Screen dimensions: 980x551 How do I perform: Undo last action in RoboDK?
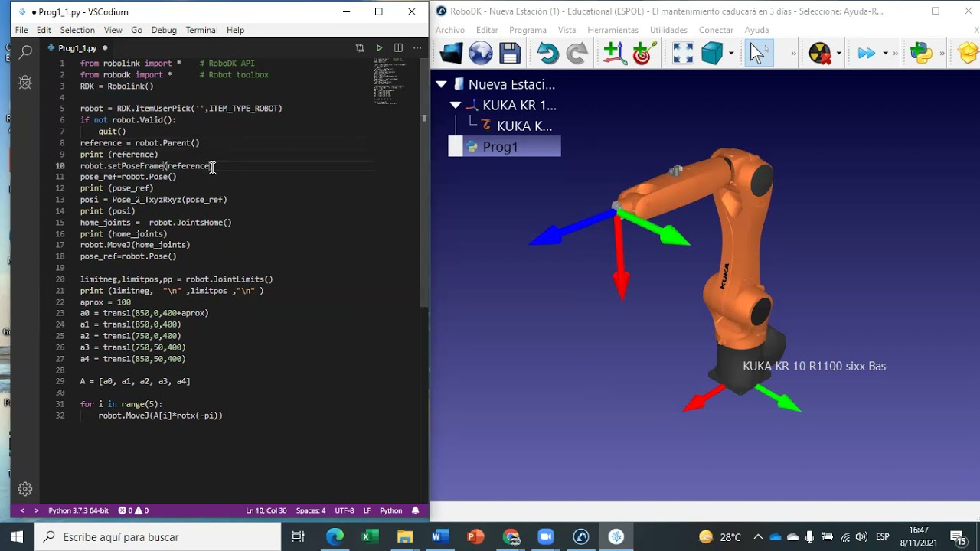point(547,53)
